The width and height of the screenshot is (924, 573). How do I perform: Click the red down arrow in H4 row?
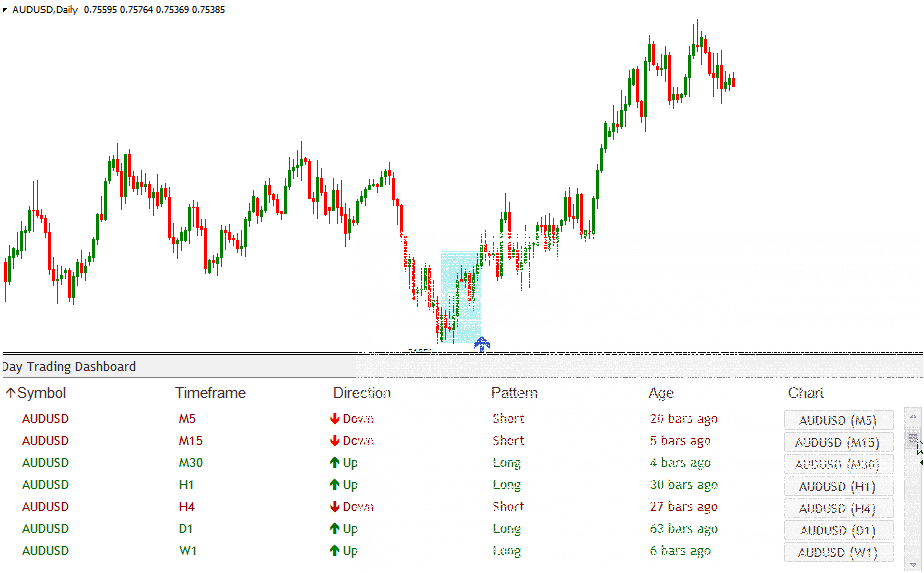click(x=335, y=507)
